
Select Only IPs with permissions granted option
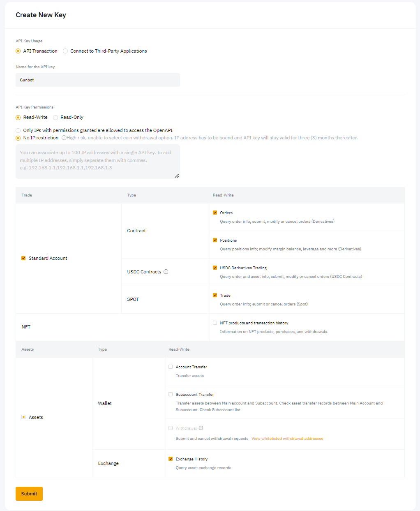(18, 130)
